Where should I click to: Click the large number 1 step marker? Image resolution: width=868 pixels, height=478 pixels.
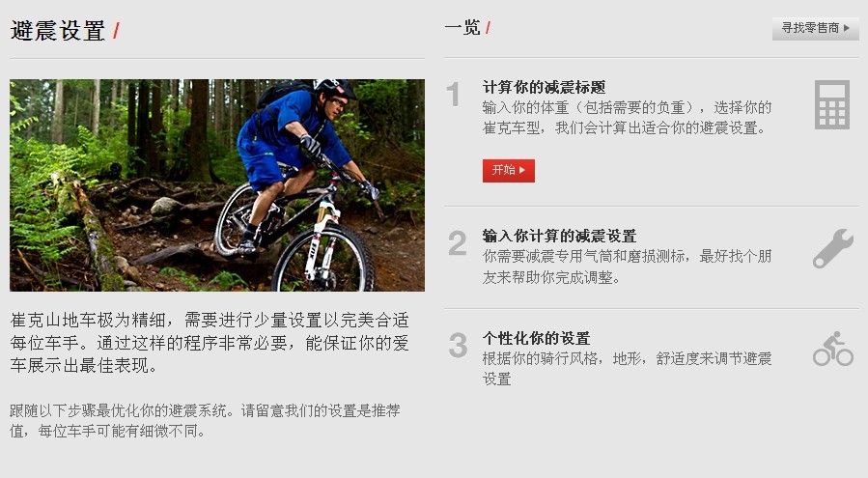tap(454, 95)
